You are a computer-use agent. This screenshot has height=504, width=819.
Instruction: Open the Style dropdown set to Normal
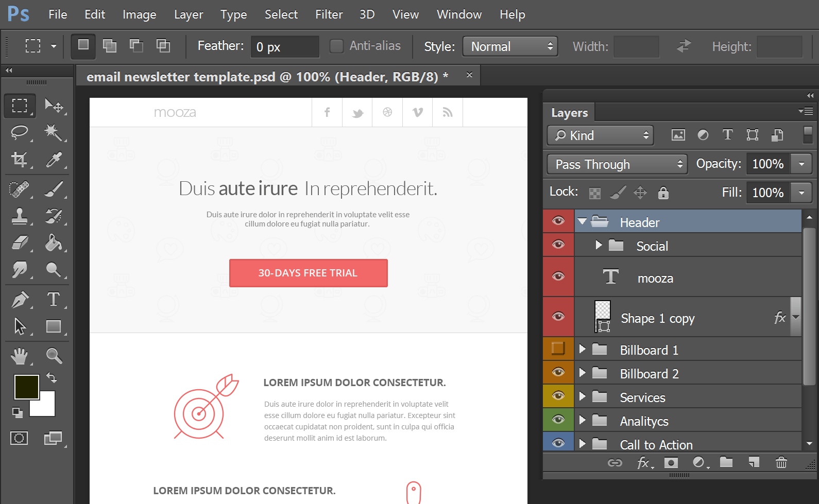[x=510, y=46]
